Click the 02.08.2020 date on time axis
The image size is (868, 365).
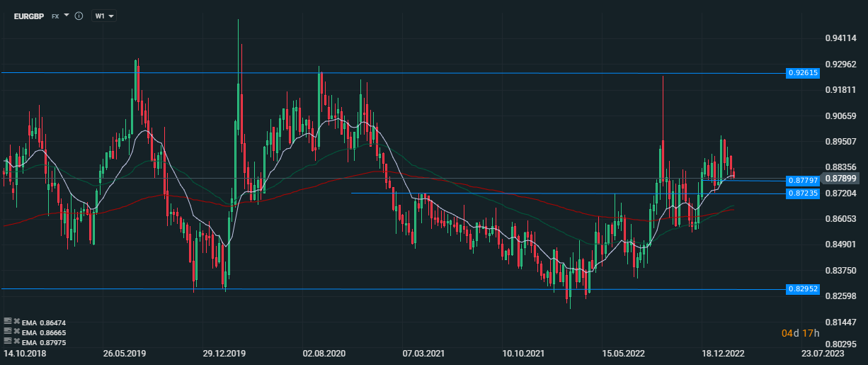pyautogui.click(x=324, y=352)
